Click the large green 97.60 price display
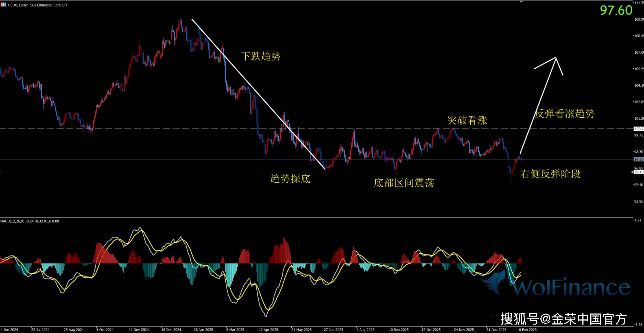Screen dimensions: 644x333 [616, 10]
